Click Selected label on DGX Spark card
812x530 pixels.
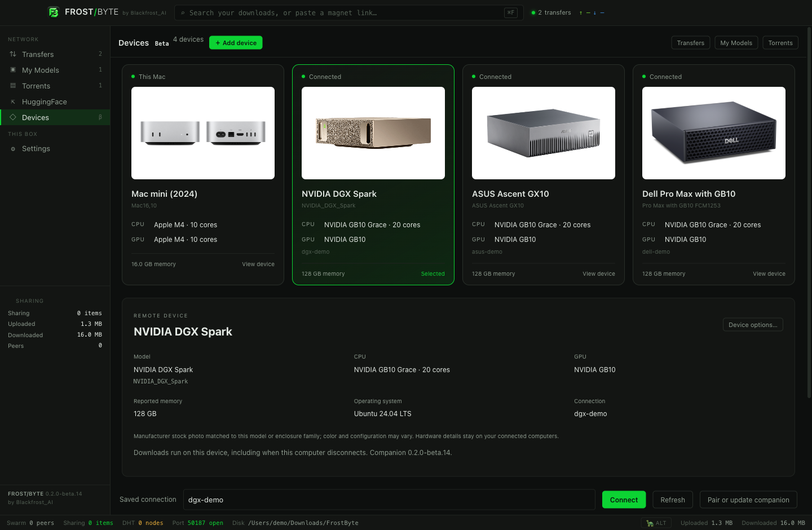(x=433, y=274)
